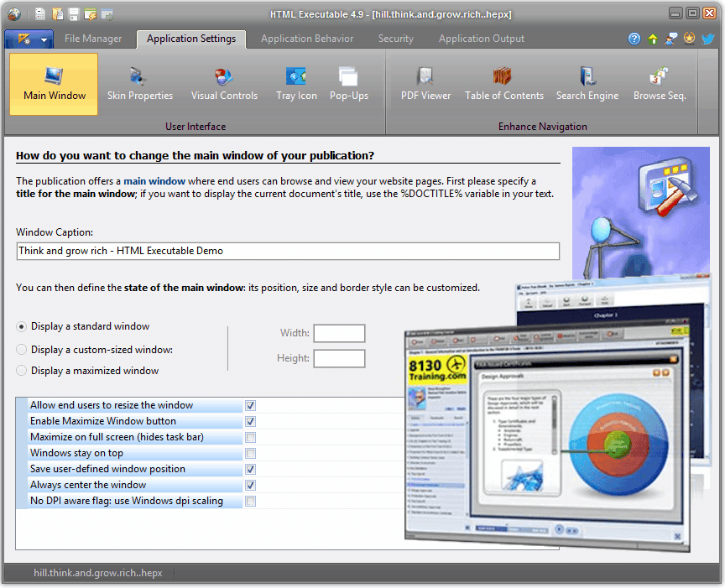Select the Skin Properties icon
Screen dimensions: 725x588
(x=139, y=84)
